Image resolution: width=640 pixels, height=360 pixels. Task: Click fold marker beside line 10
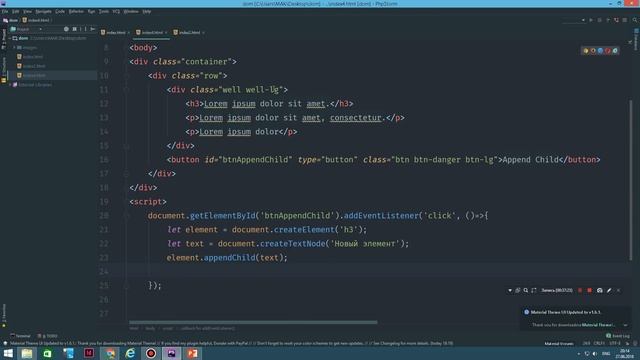(127, 76)
